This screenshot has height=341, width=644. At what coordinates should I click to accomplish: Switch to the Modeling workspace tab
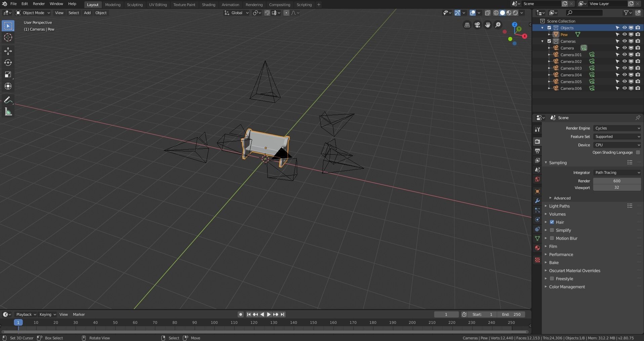point(113,5)
